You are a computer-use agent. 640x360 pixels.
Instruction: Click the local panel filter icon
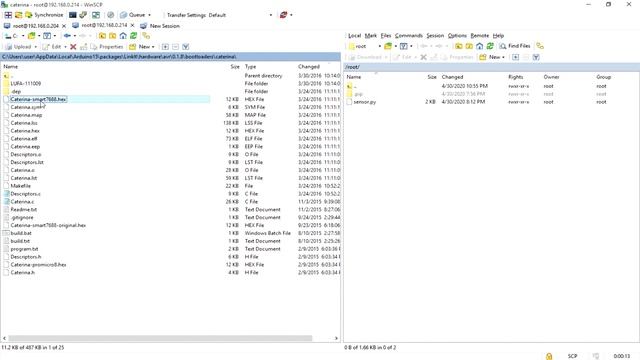pyautogui.click(x=47, y=36)
